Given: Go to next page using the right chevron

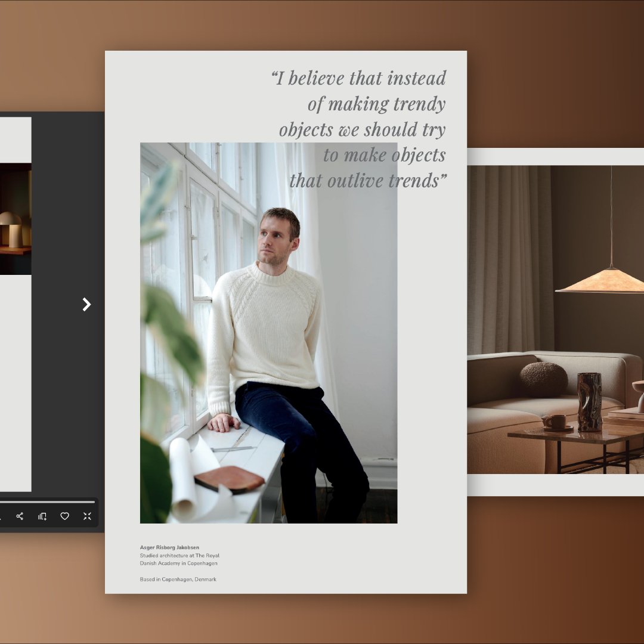Looking at the screenshot, I should 86,304.
